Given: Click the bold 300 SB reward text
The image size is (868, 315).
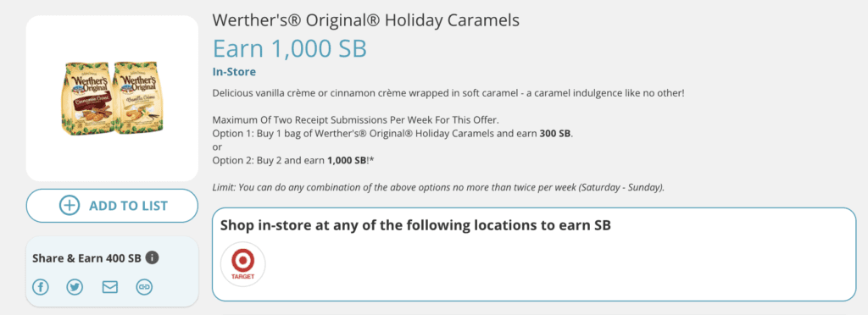Looking at the screenshot, I should coord(555,133).
